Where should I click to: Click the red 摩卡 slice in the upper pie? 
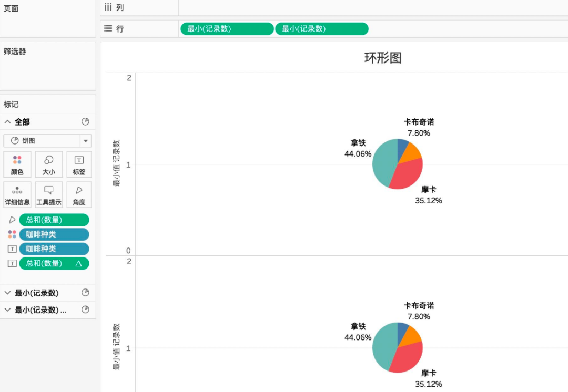pos(407,174)
